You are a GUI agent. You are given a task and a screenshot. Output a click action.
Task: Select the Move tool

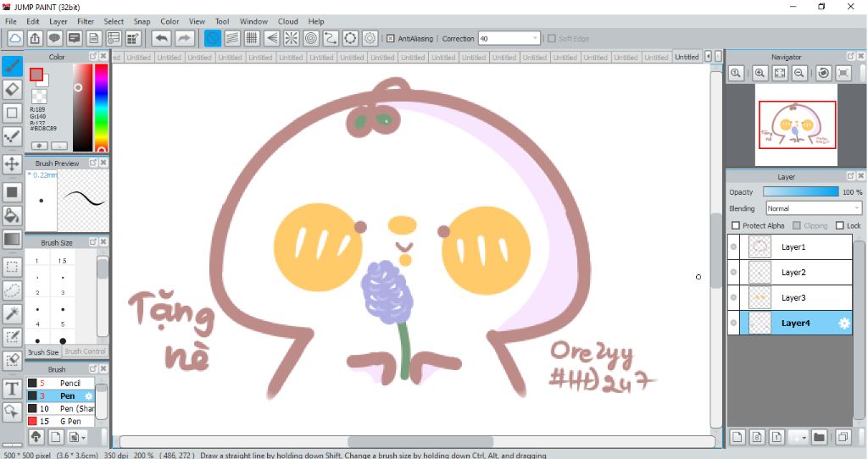(x=12, y=163)
